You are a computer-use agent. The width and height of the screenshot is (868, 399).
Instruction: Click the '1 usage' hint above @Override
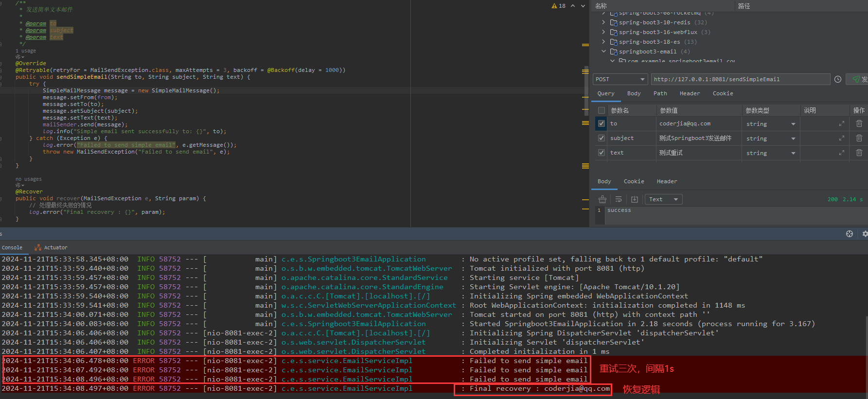point(26,51)
